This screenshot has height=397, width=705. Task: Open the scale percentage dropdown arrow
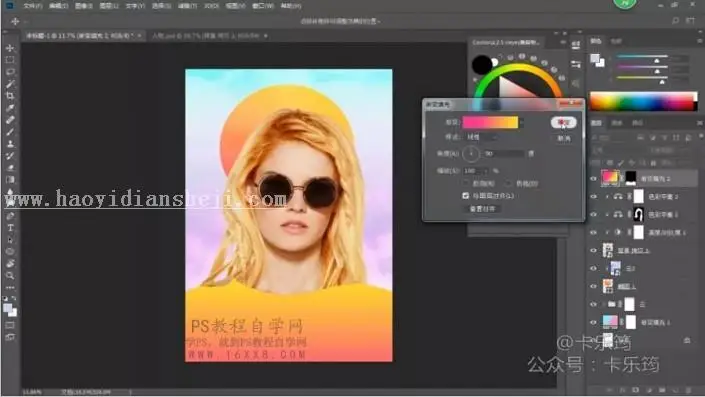click(x=486, y=171)
